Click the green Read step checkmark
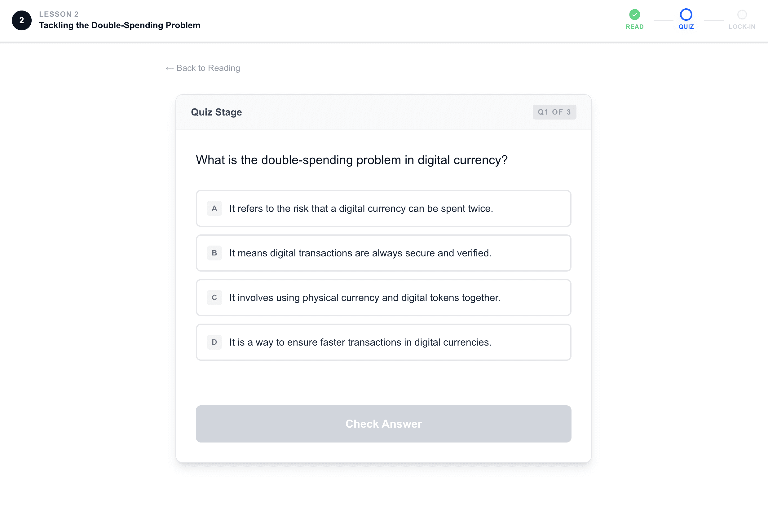 634,15
